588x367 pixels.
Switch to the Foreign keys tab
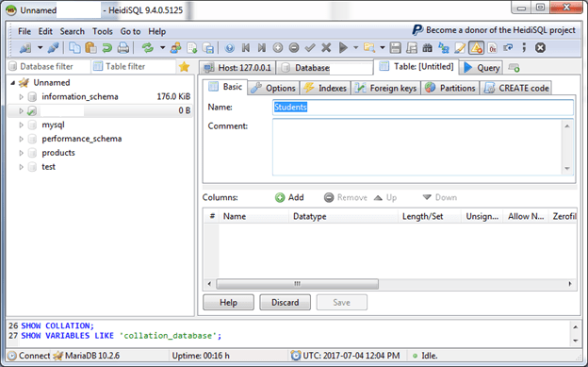386,88
